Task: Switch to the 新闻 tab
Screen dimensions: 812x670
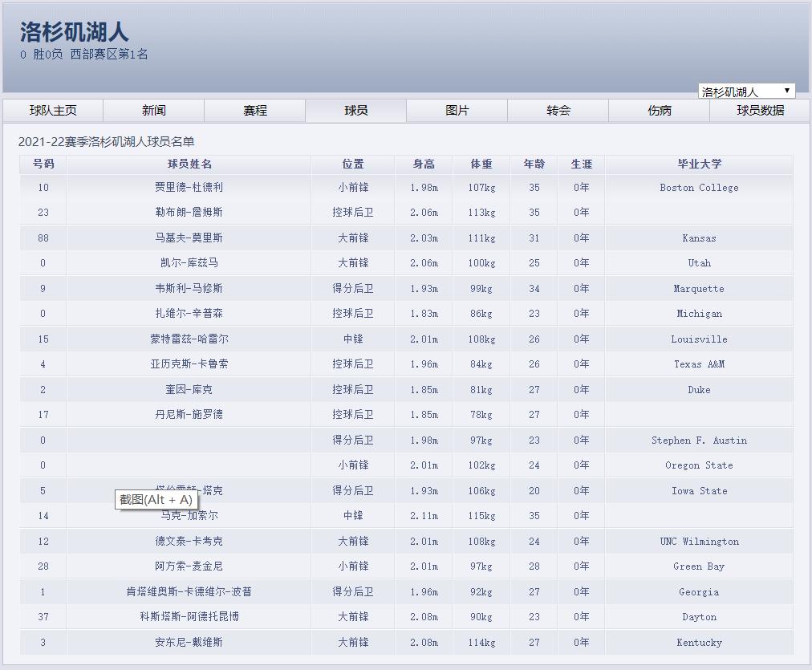Action: click(154, 110)
